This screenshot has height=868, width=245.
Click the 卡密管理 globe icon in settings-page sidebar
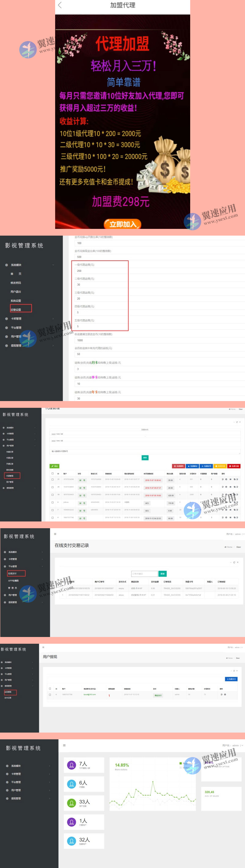point(6,318)
